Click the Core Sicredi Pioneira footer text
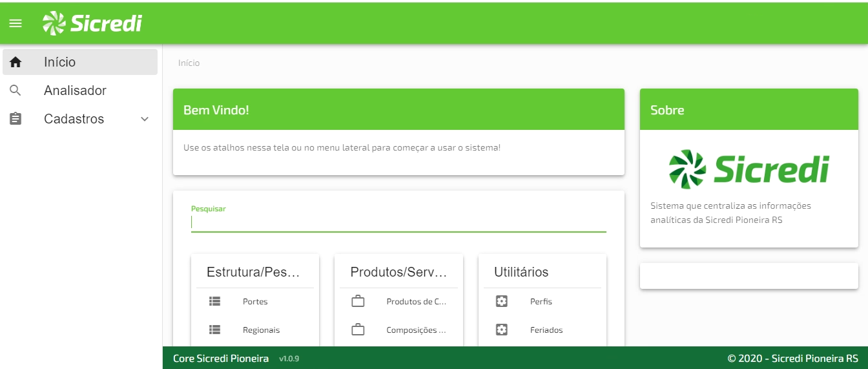This screenshot has height=369, width=868. coord(221,359)
